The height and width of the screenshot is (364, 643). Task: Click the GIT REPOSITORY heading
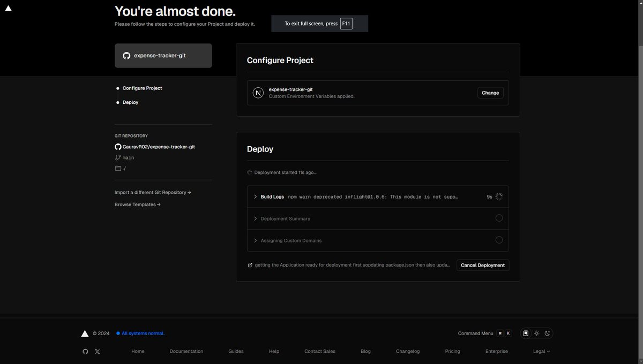pos(131,136)
